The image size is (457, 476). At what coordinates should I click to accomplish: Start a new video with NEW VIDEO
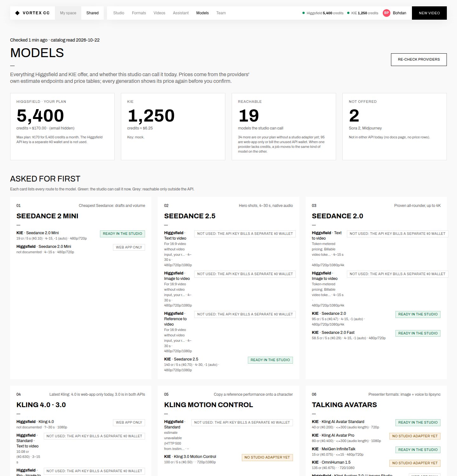pos(429,13)
